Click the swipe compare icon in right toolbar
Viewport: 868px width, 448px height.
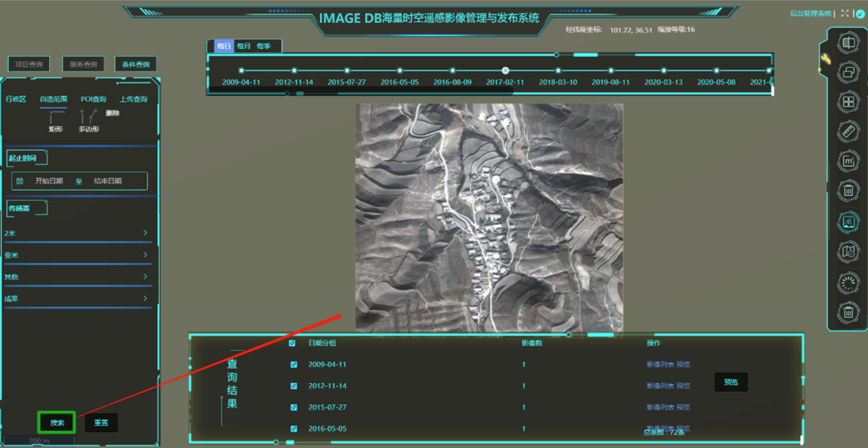[848, 42]
